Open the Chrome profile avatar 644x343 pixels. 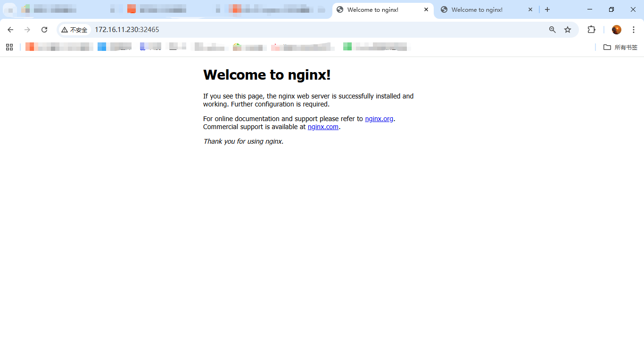617,30
